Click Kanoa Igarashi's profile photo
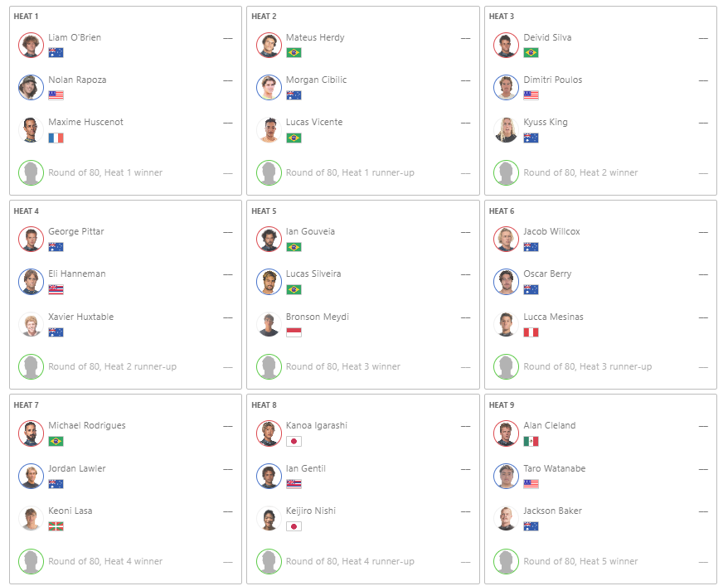This screenshot has height=586, width=728. click(269, 433)
